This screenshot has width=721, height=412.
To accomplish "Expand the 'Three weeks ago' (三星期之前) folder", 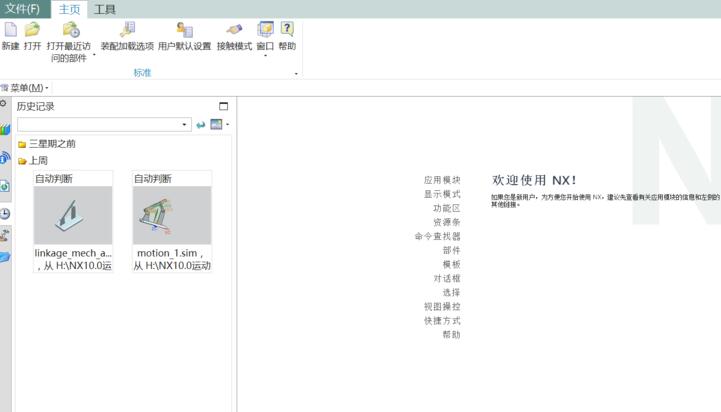I will 46,144.
